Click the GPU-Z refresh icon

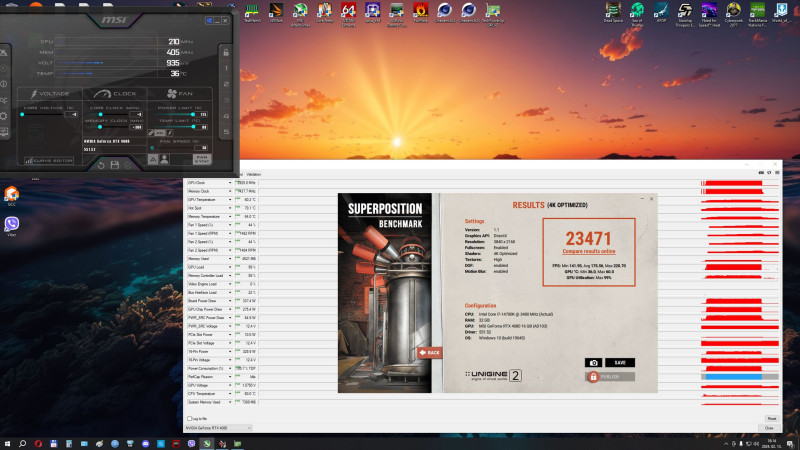pos(769,173)
